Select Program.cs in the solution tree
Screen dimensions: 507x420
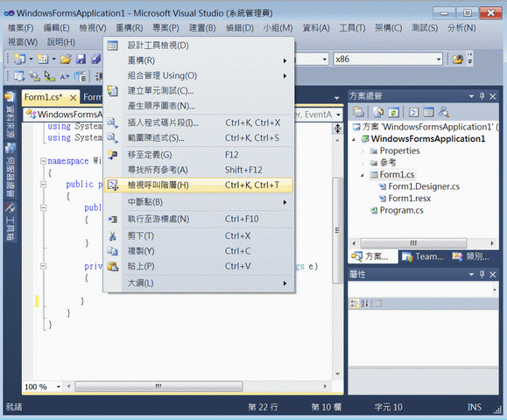point(402,210)
